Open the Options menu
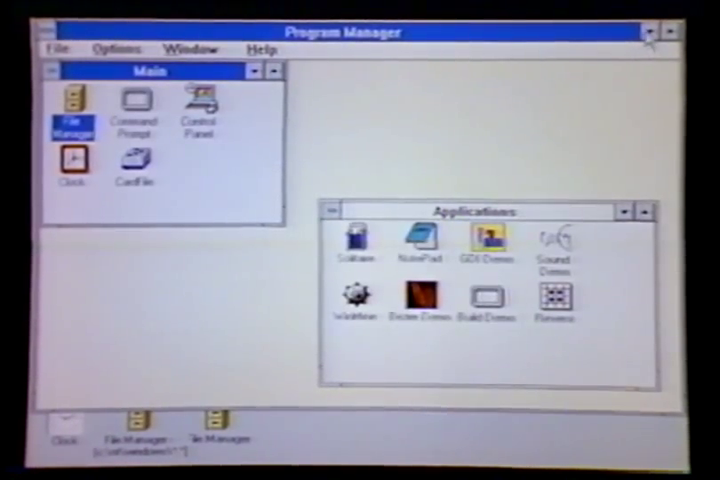The height and width of the screenshot is (480, 720). pos(117,49)
